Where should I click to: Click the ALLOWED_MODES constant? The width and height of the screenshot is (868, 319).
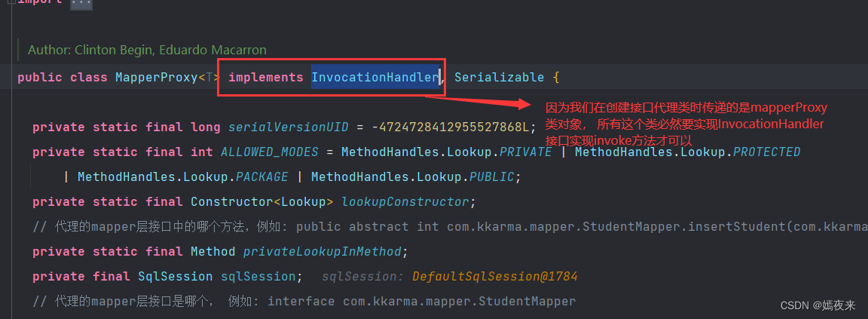[x=270, y=152]
